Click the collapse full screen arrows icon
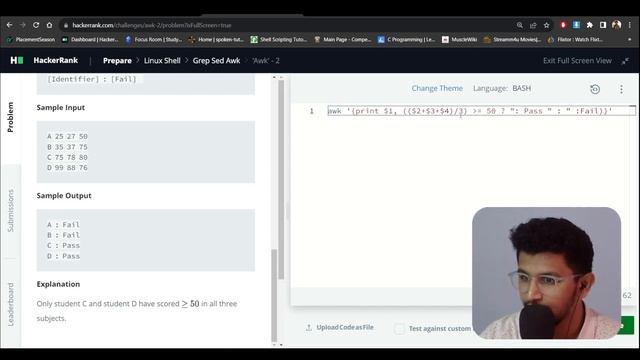The image size is (640, 360). 625,61
